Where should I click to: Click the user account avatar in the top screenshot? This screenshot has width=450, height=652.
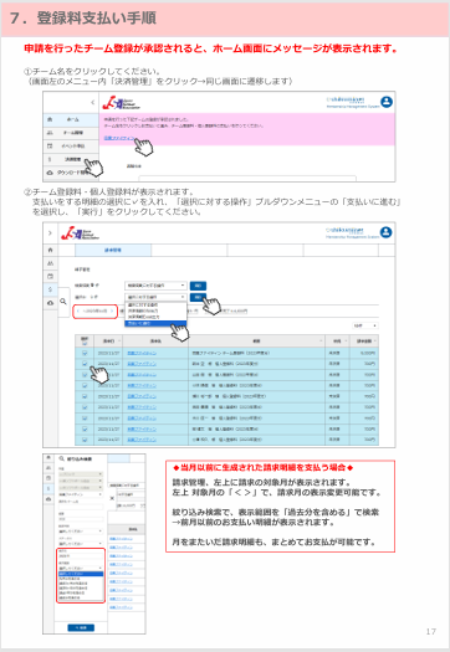[x=386, y=102]
